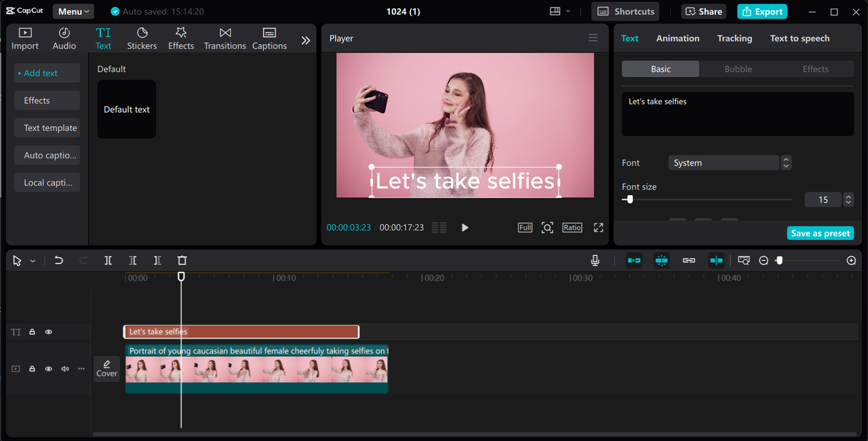Mute the main video track audio
The image size is (868, 441).
pyautogui.click(x=65, y=369)
